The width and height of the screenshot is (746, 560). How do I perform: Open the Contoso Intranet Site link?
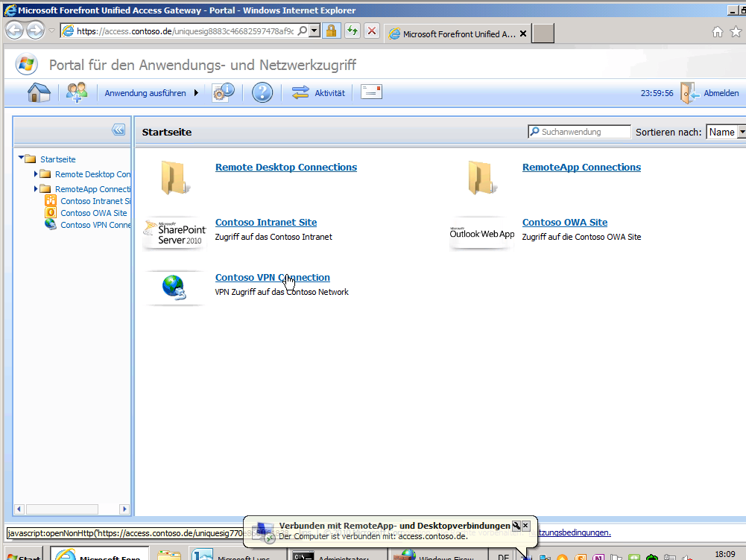pyautogui.click(x=266, y=223)
